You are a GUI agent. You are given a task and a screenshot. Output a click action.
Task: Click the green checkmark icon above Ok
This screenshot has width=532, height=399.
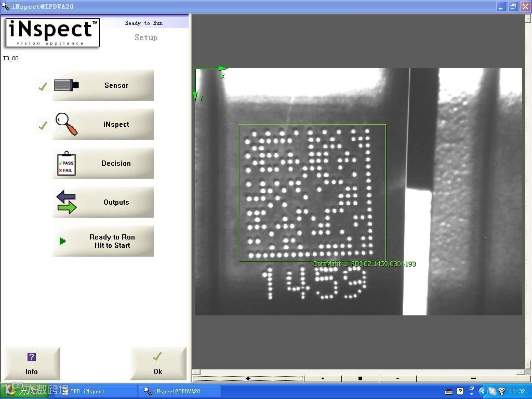pos(157,356)
